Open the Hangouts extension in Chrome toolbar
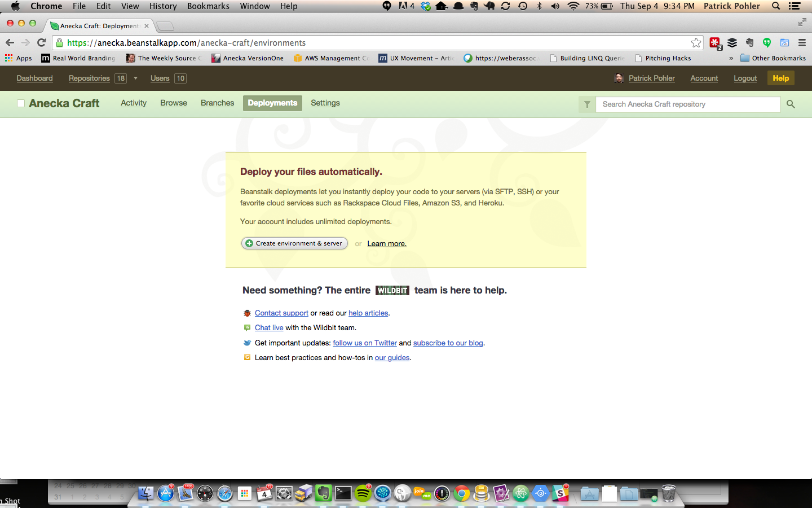 [x=767, y=42]
